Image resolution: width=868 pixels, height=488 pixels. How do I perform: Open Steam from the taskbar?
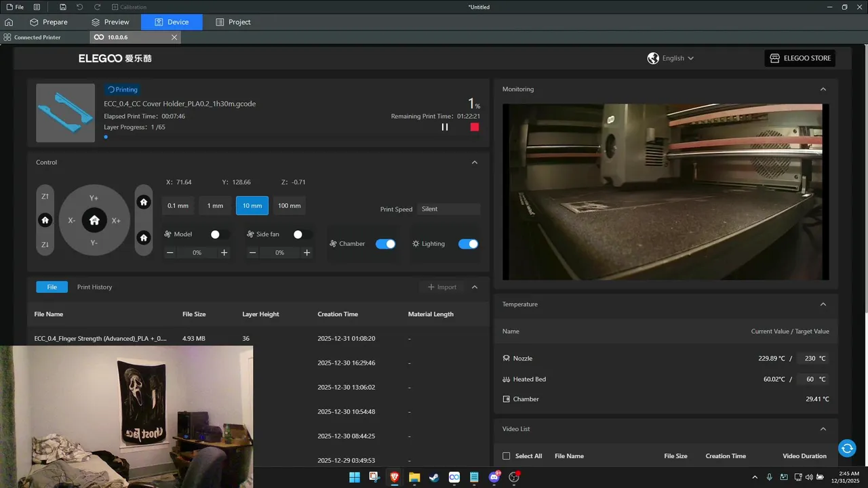434,478
